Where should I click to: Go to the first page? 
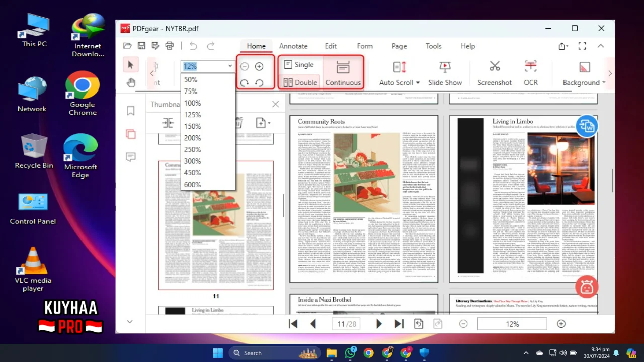coord(293,324)
